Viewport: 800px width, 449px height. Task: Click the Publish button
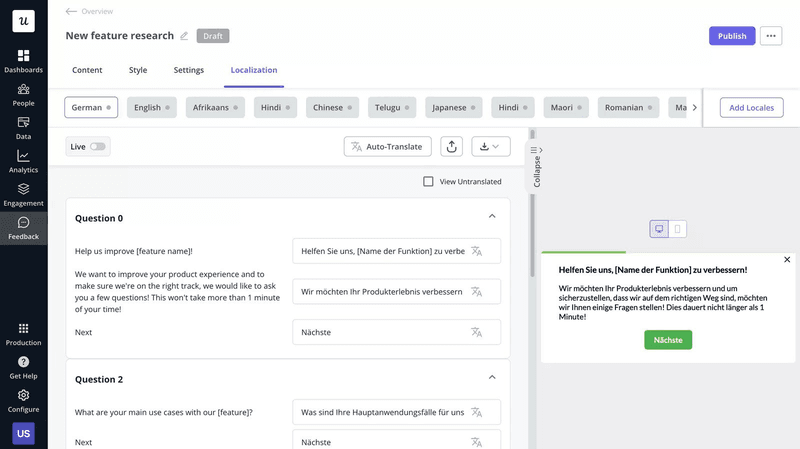732,36
